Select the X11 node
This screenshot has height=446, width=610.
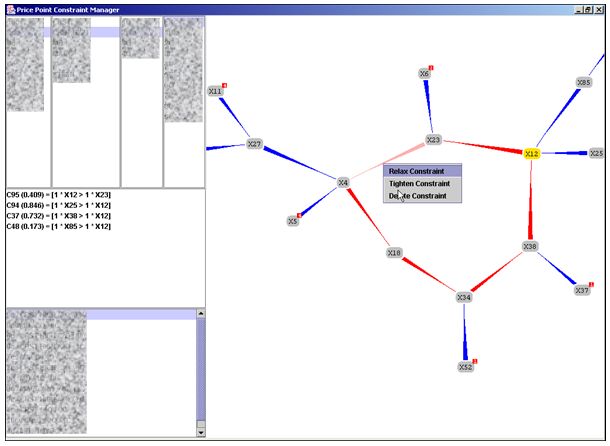point(215,91)
